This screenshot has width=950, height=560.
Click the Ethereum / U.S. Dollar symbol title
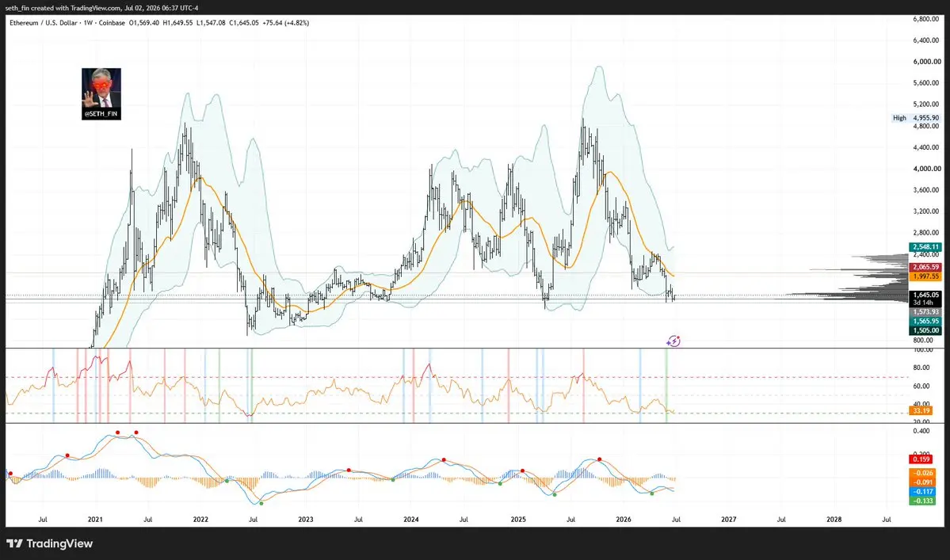(43, 23)
